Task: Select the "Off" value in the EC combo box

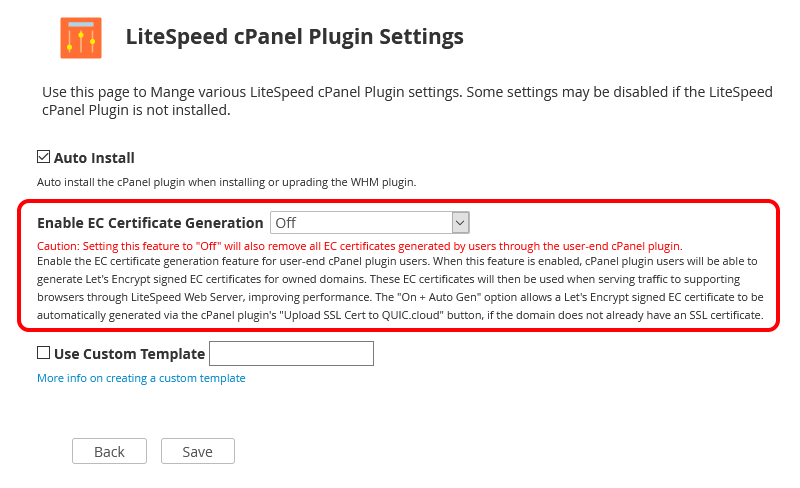Action: pos(286,223)
